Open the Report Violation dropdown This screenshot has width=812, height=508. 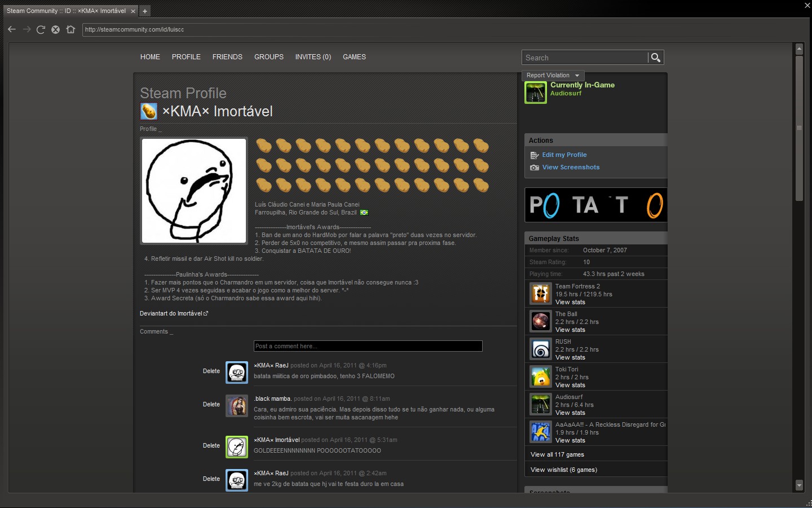tap(553, 75)
